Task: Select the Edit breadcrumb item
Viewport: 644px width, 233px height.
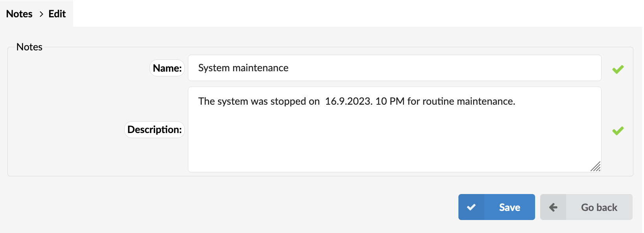Action: [57, 14]
